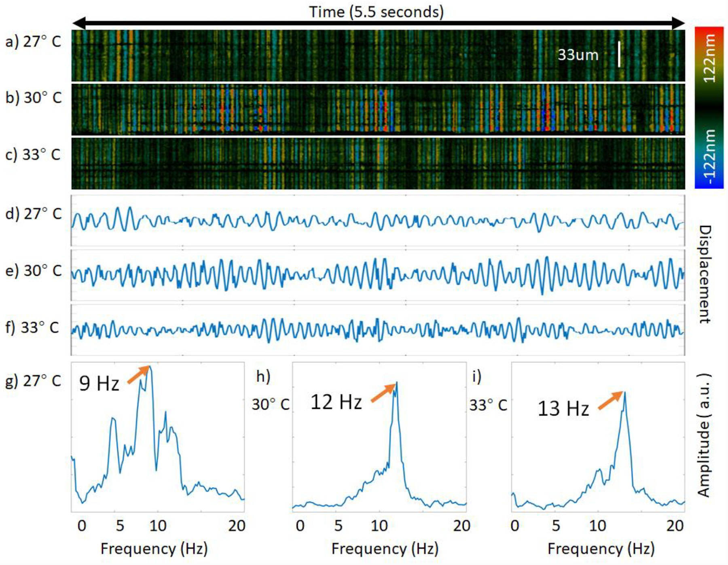Click the '10' tick under plot h

tap(379, 526)
